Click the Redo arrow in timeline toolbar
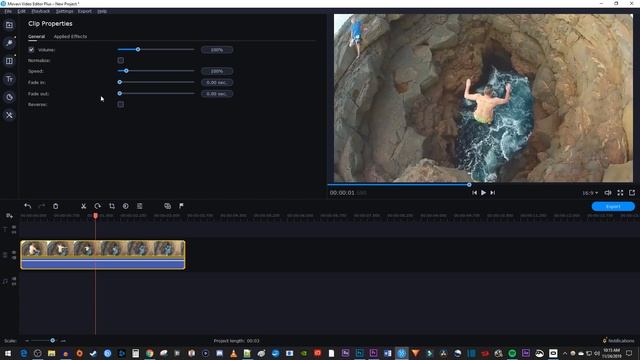This screenshot has height=360, width=640. pyautogui.click(x=41, y=206)
